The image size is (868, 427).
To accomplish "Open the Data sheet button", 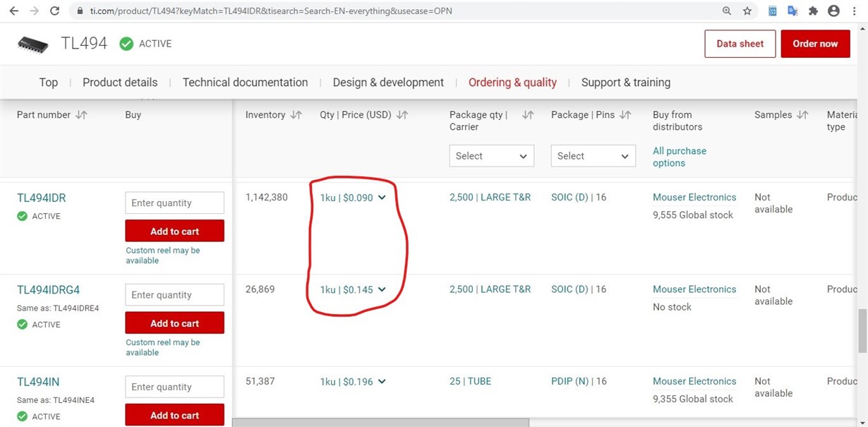I will pyautogui.click(x=740, y=44).
